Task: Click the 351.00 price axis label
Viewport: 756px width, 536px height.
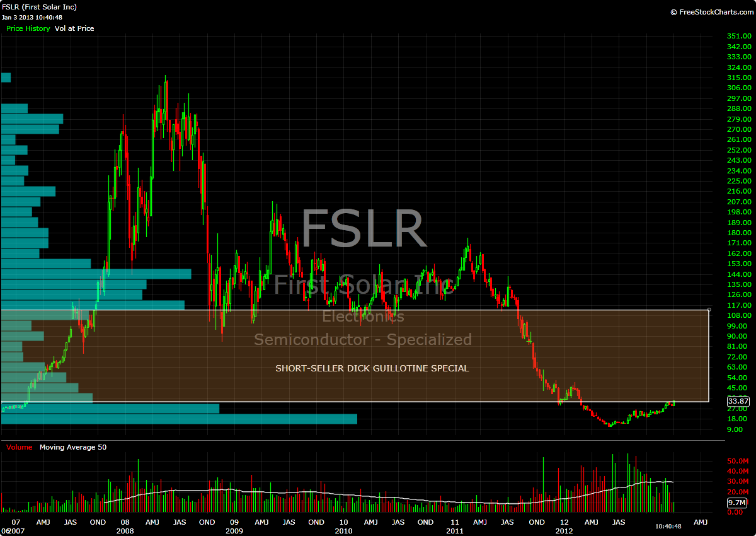Action: click(739, 37)
